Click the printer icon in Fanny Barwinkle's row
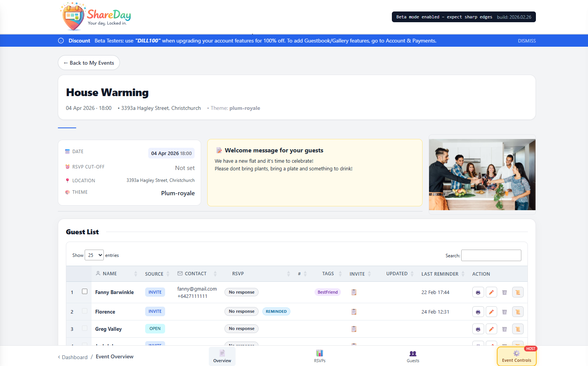The height and width of the screenshot is (366, 588). pos(478,292)
